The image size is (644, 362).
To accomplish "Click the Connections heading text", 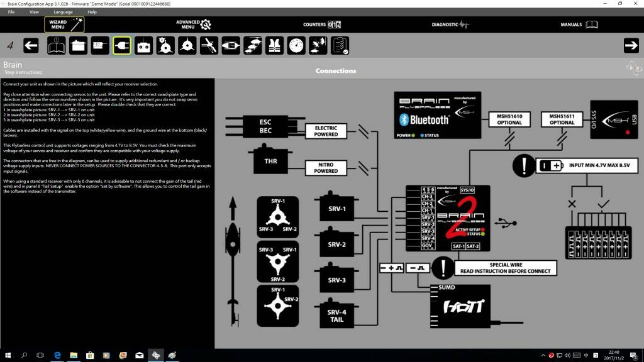I will [336, 70].
